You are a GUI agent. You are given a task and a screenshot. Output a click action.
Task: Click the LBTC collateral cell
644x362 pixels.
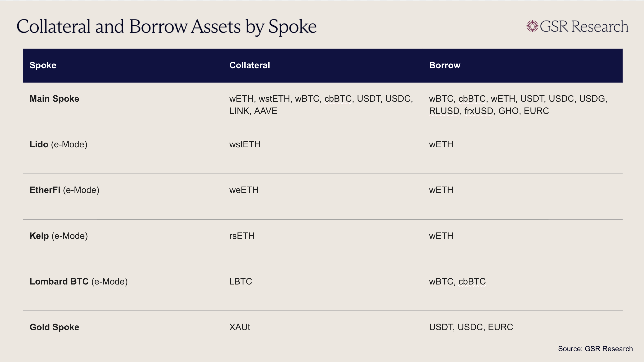(241, 281)
